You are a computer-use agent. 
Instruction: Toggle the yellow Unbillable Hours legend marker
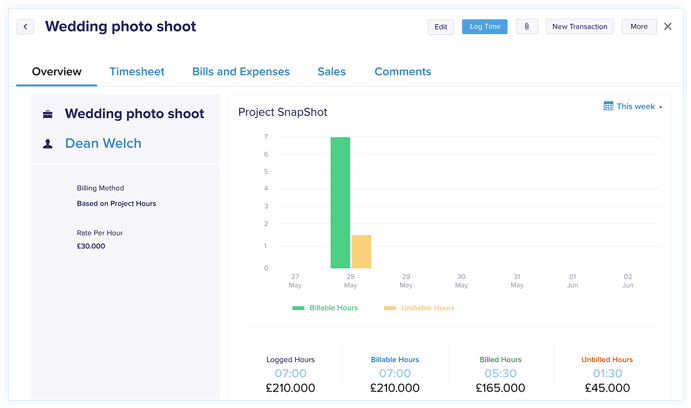390,308
